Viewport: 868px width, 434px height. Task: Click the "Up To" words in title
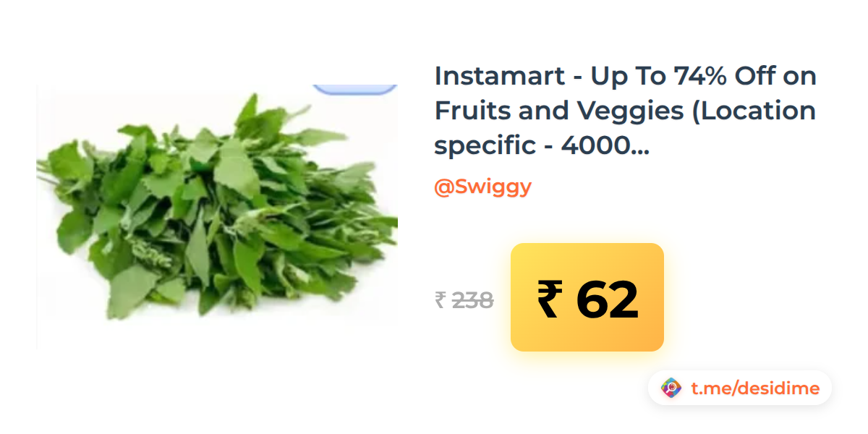pyautogui.click(x=628, y=76)
